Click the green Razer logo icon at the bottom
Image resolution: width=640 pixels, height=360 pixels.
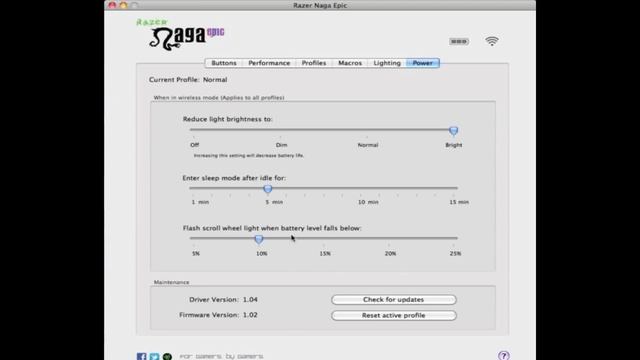167,356
